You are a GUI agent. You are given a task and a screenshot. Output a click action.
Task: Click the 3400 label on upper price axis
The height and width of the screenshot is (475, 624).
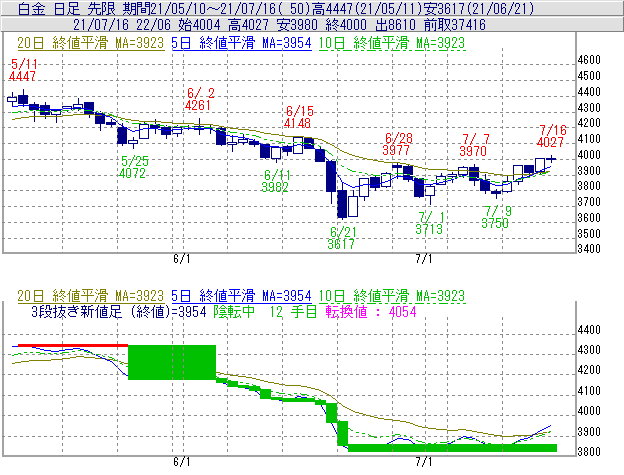[589, 249]
